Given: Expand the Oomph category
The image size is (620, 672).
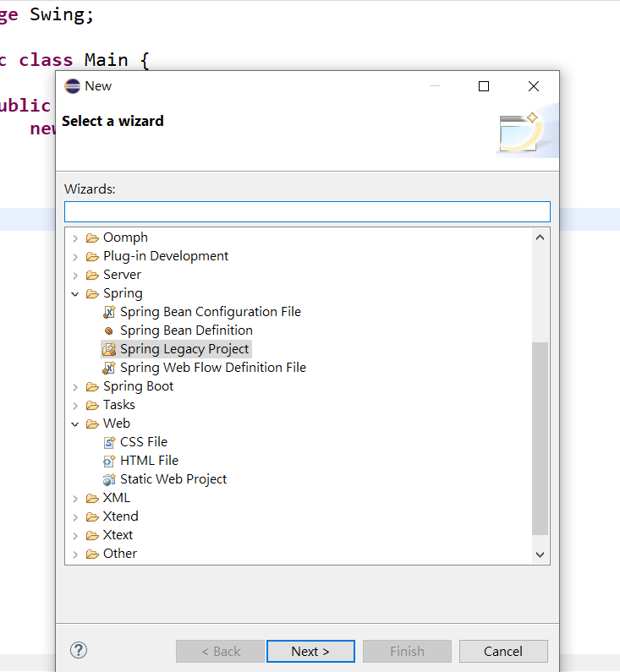Looking at the screenshot, I should pyautogui.click(x=75, y=238).
